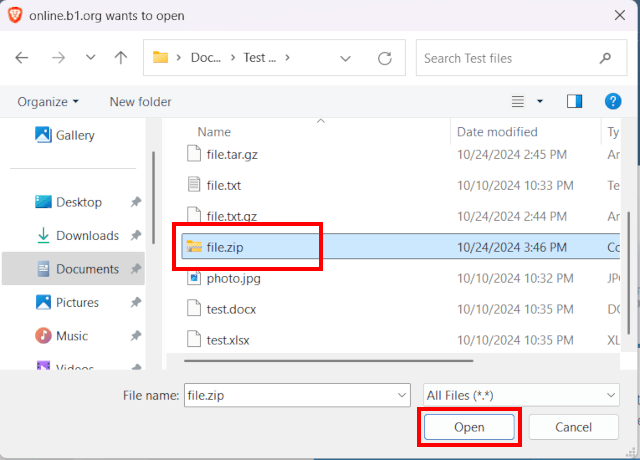Click the New folder toolbar item
640x460 pixels.
(x=140, y=101)
